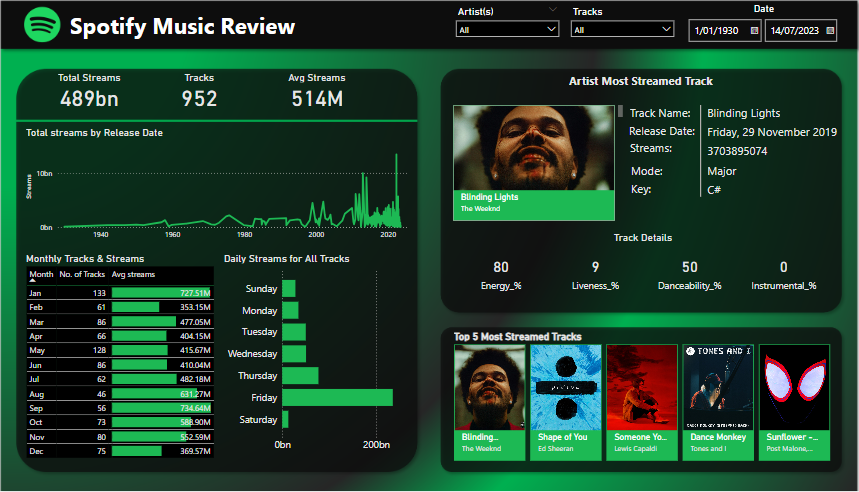
Task: Click the 2020 peak on streams line chart
Action: point(397,156)
